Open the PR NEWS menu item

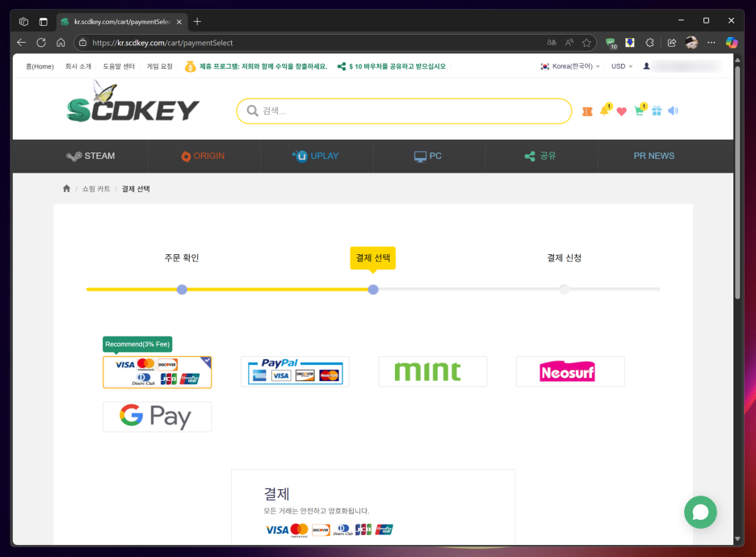coord(653,156)
